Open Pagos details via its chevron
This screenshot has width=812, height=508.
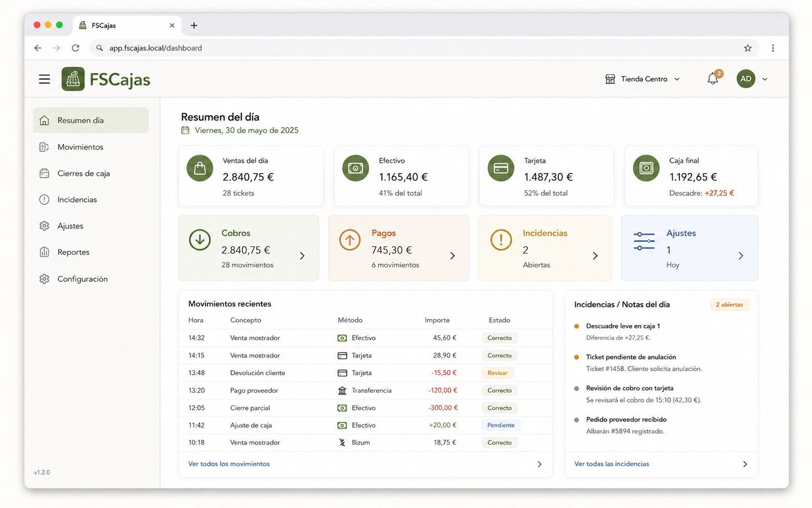tap(452, 256)
